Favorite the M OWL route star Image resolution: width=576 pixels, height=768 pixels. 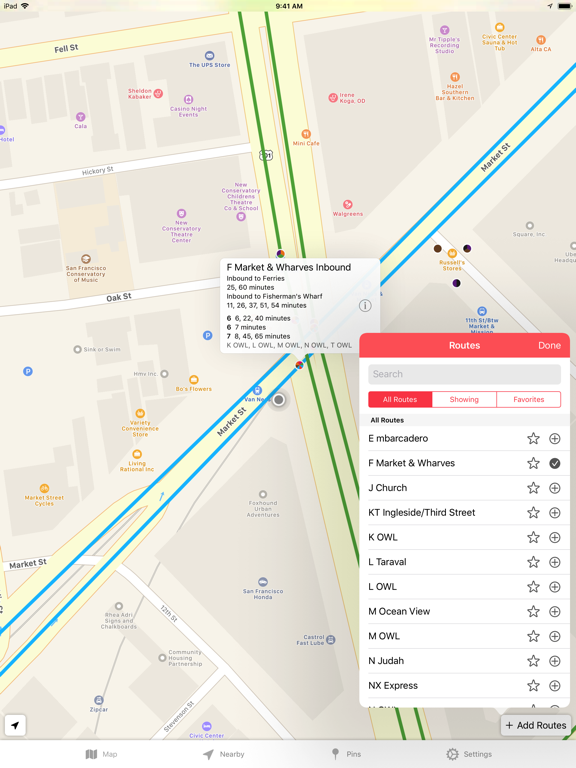point(533,636)
